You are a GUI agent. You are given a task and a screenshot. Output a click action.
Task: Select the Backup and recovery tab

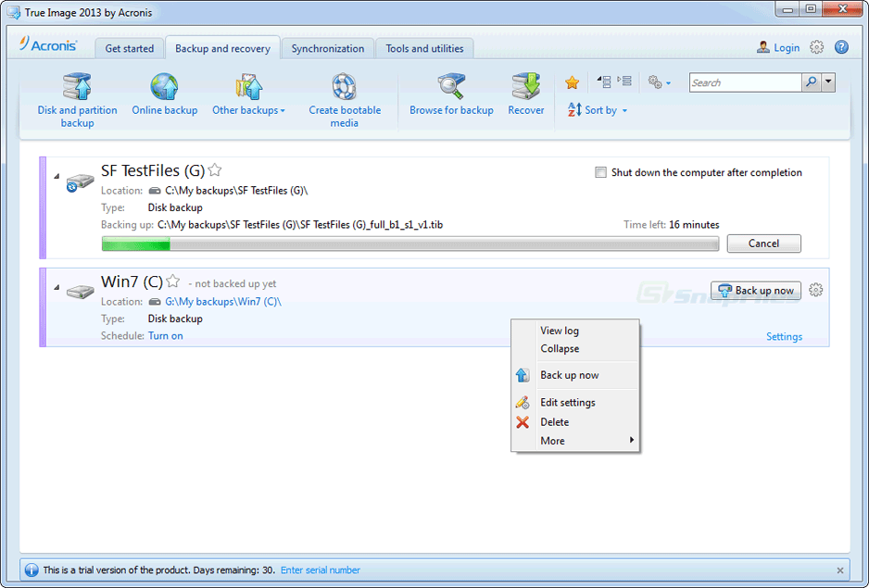click(x=222, y=48)
